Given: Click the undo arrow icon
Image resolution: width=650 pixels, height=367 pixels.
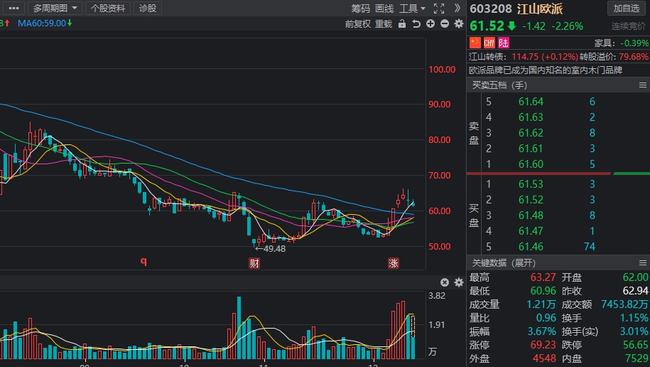Looking at the screenshot, I should coord(416,24).
